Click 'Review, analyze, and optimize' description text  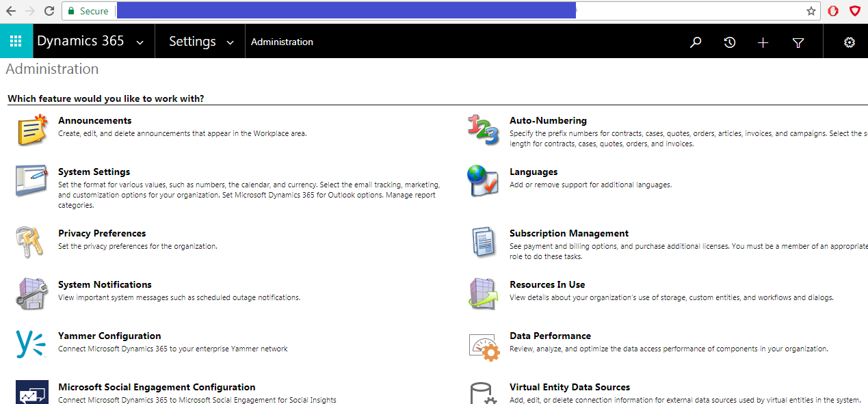(669, 349)
